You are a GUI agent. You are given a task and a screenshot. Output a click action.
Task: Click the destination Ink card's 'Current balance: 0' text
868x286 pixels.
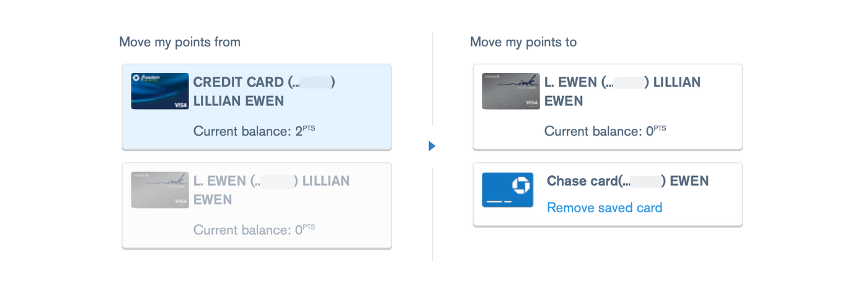click(x=605, y=131)
